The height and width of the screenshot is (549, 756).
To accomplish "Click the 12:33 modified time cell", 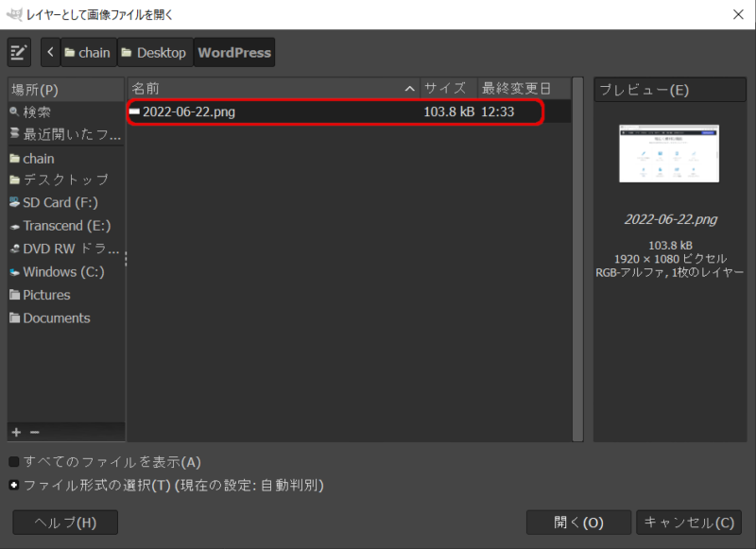I will point(498,112).
